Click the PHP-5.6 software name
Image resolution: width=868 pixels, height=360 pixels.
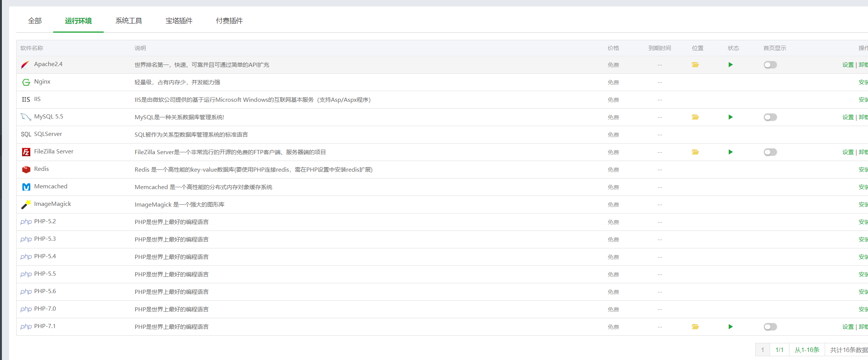coord(45,291)
